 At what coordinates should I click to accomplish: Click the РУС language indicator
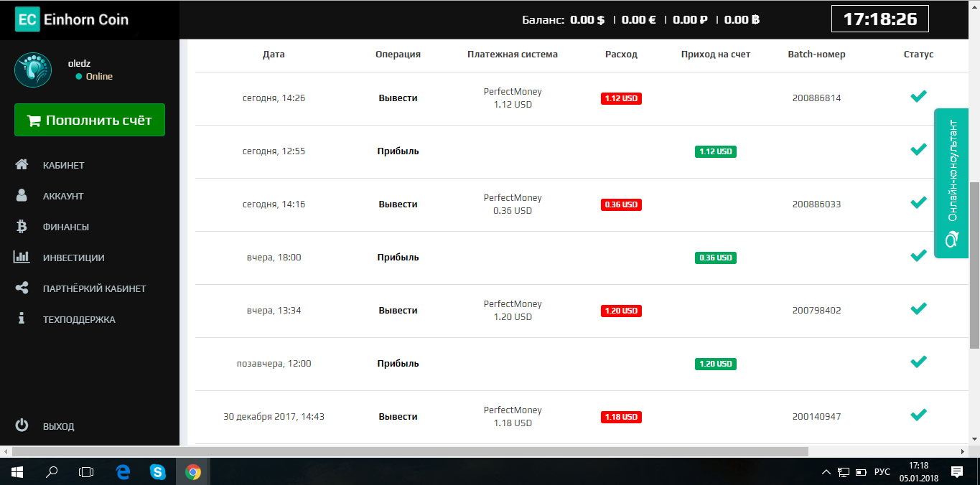882,472
